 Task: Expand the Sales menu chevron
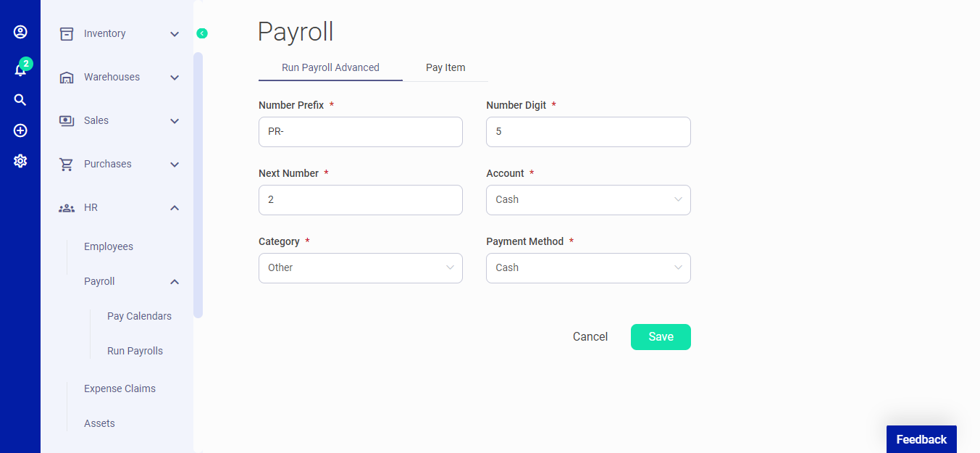click(x=174, y=120)
